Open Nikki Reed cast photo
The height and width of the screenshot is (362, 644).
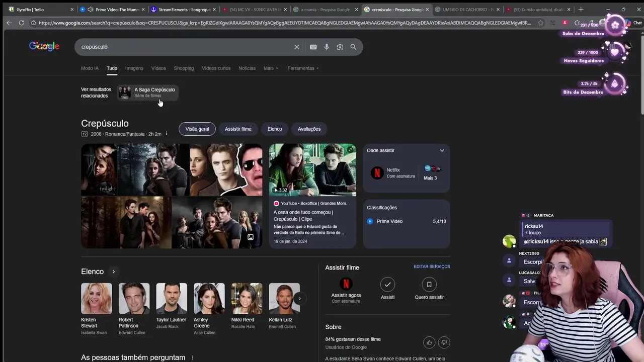click(x=247, y=299)
